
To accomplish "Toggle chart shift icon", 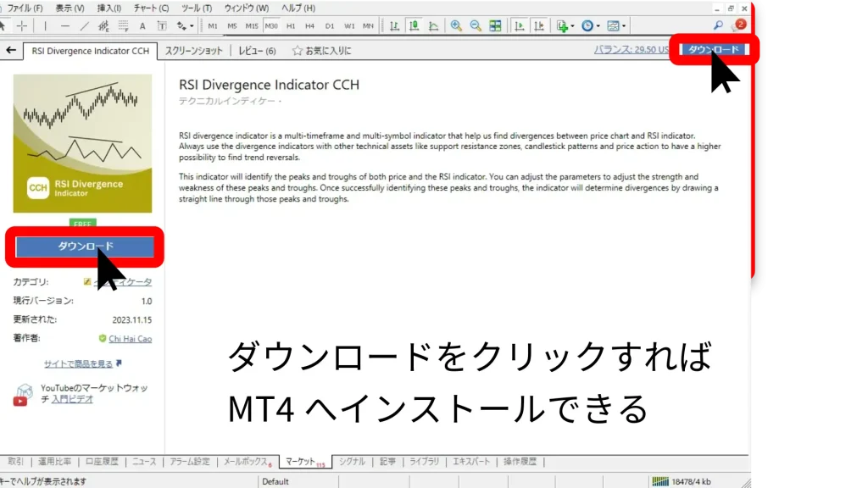I will tap(539, 25).
